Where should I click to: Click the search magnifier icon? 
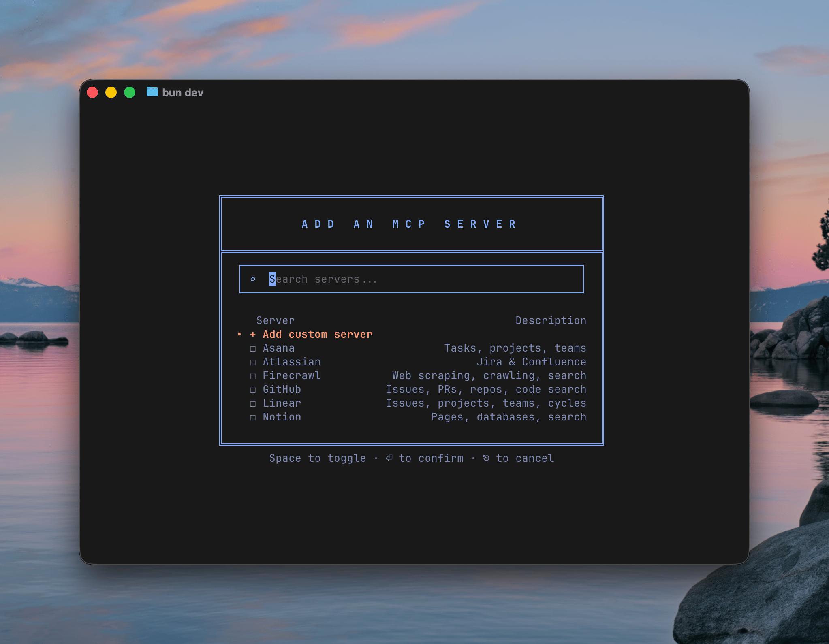tap(253, 279)
